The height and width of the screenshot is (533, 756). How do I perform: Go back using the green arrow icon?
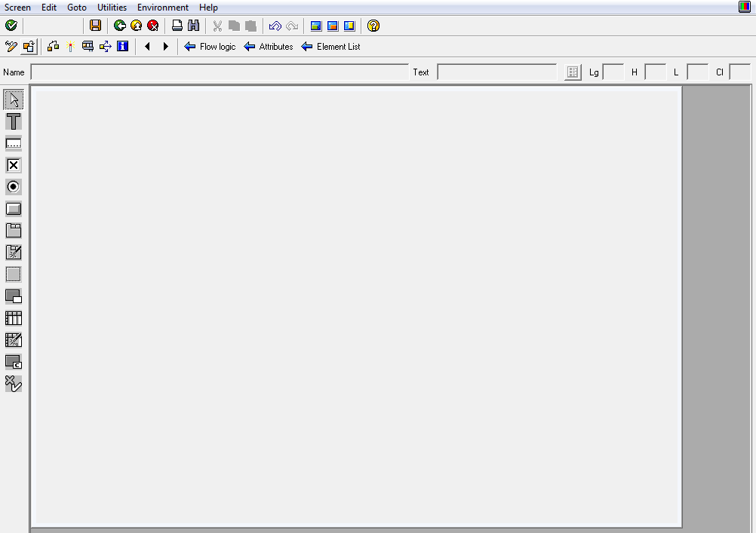point(119,26)
